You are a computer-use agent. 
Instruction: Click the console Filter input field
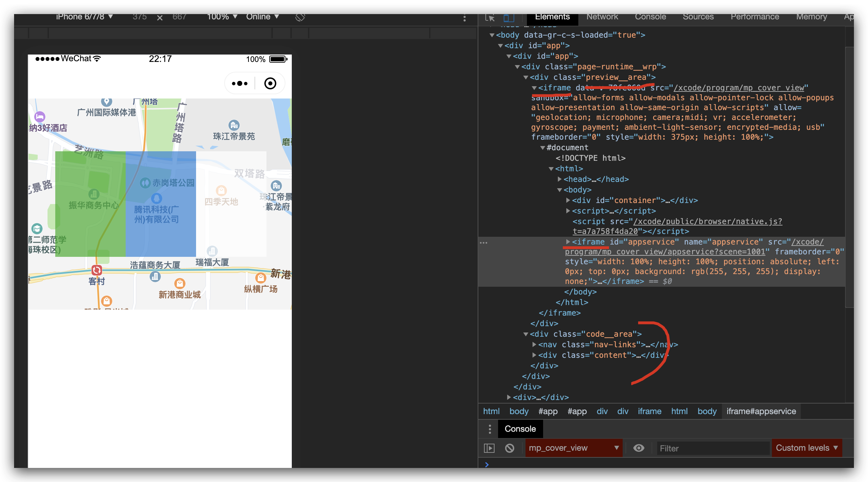pyautogui.click(x=713, y=448)
